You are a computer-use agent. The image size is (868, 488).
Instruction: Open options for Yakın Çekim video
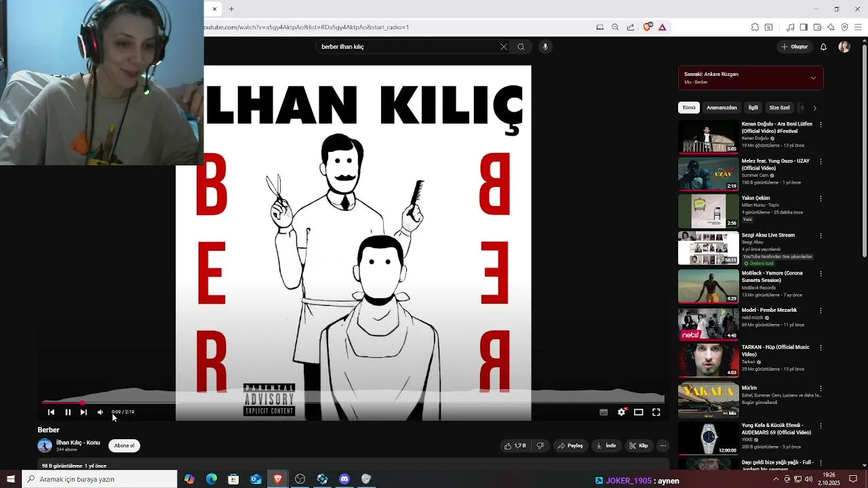coord(821,199)
